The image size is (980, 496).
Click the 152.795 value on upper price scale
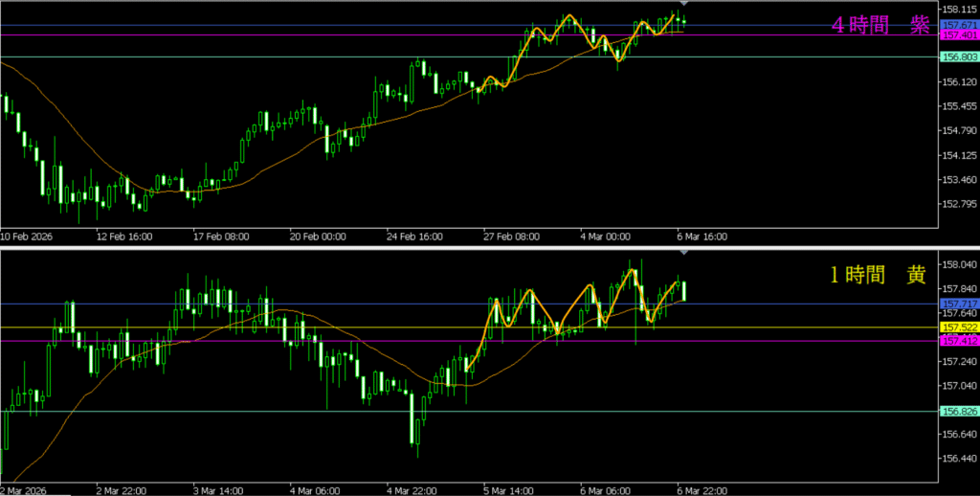958,204
